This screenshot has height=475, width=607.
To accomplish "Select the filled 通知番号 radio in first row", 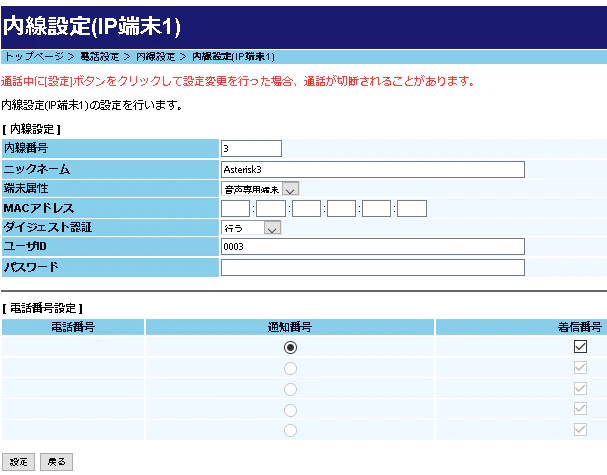I will click(x=290, y=347).
